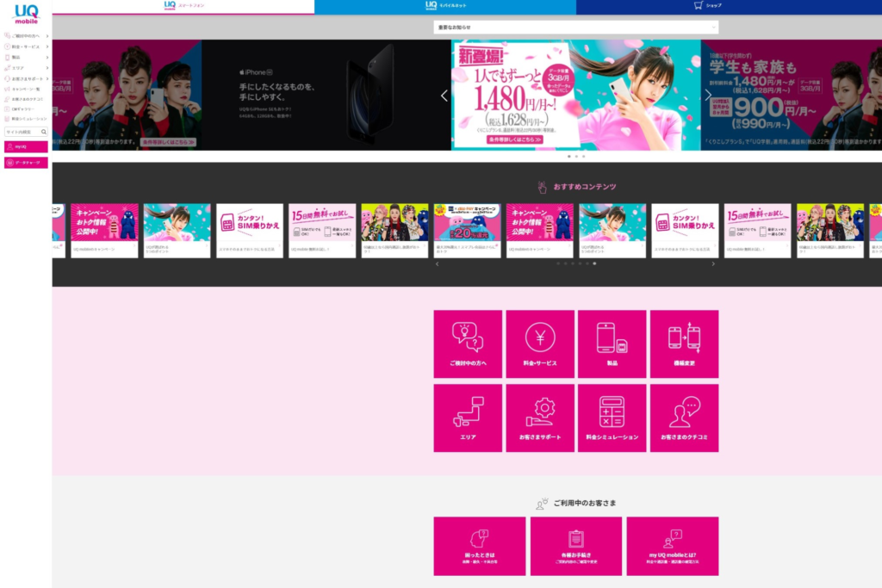Go to next おすすめコンテンツ cards
The width and height of the screenshot is (882, 588).
[713, 263]
